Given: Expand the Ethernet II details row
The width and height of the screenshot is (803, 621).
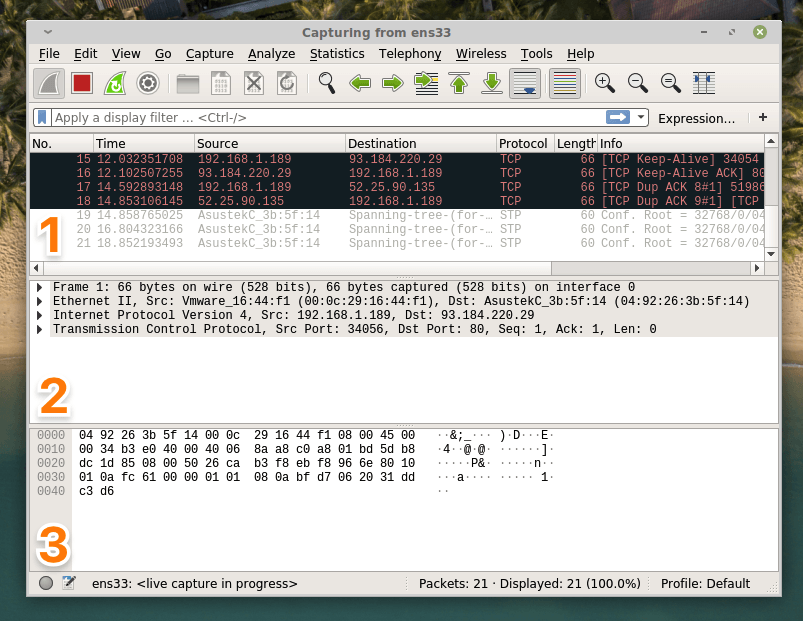Looking at the screenshot, I should click(39, 301).
